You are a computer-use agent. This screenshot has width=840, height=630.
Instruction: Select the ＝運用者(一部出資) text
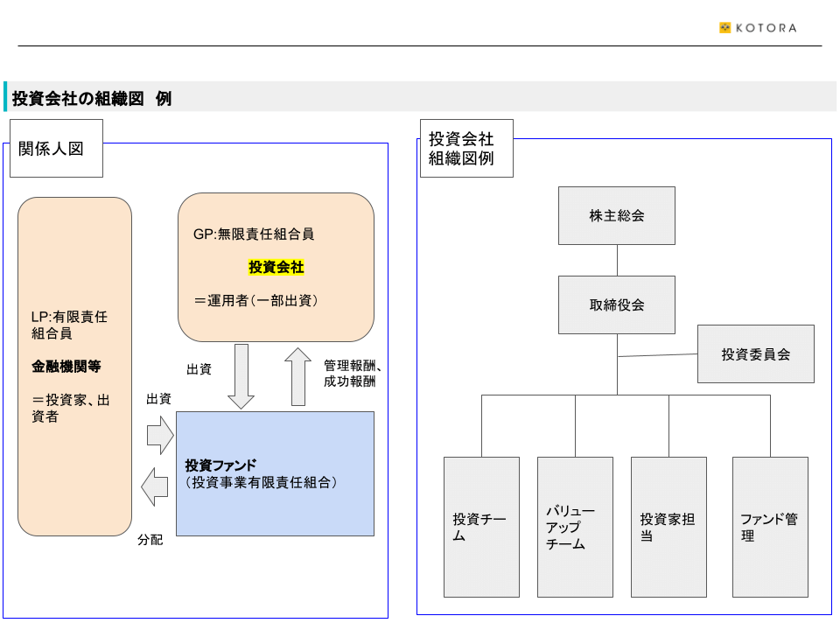(256, 300)
